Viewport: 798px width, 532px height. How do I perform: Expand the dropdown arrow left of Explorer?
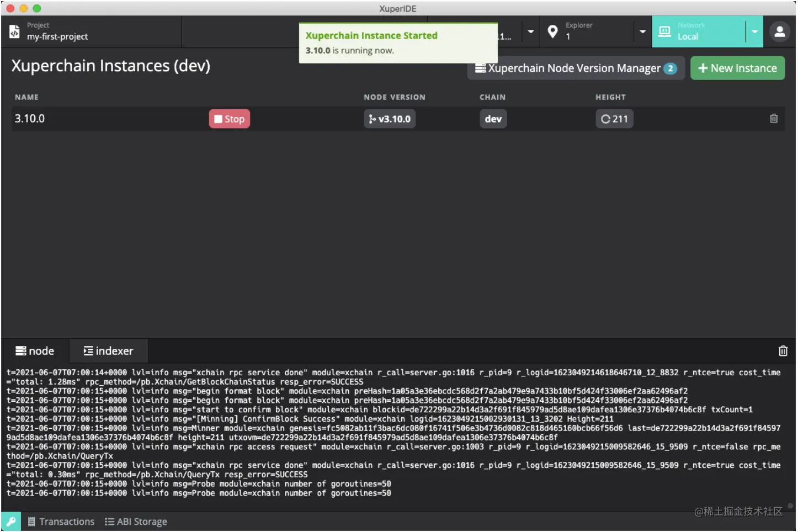point(530,31)
